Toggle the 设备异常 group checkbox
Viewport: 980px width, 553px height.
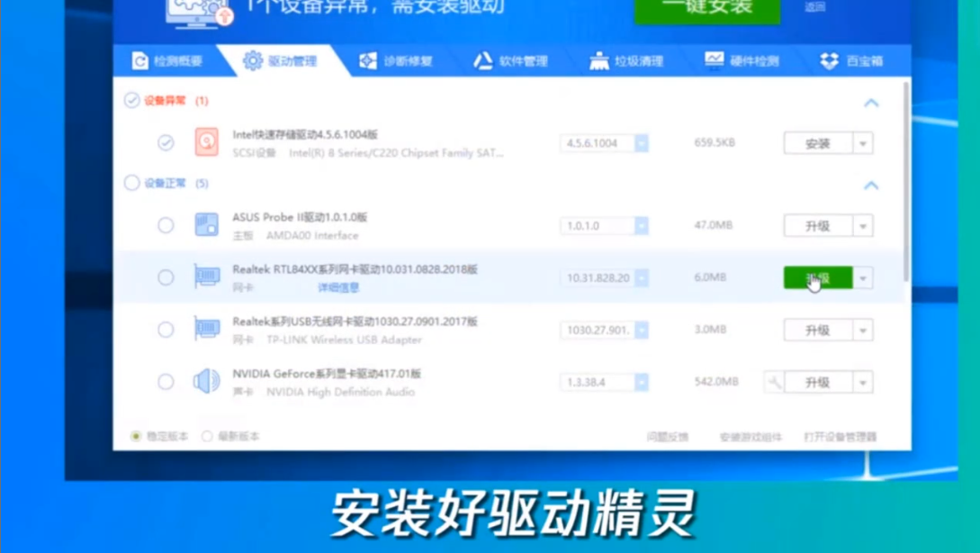tap(132, 100)
